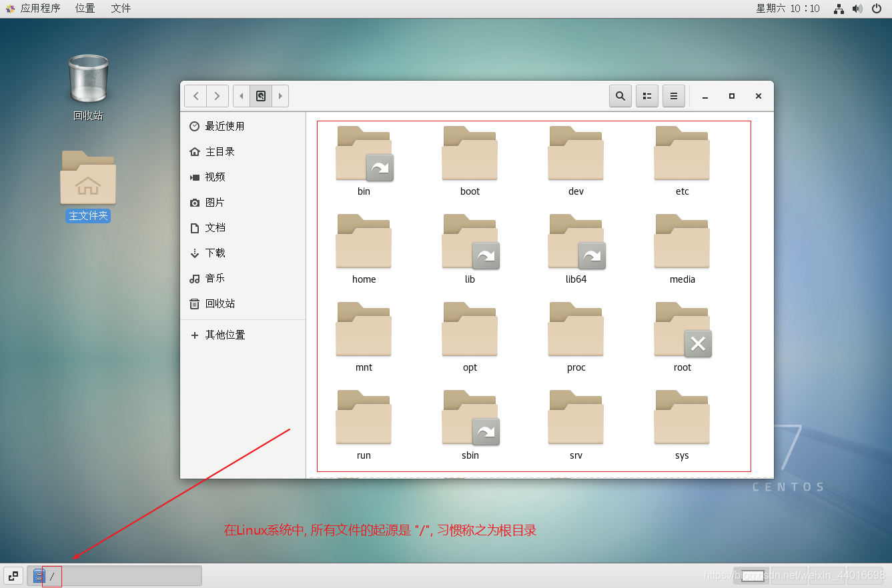
Task: Click the workspace switcher first workspace
Action: click(x=752, y=575)
